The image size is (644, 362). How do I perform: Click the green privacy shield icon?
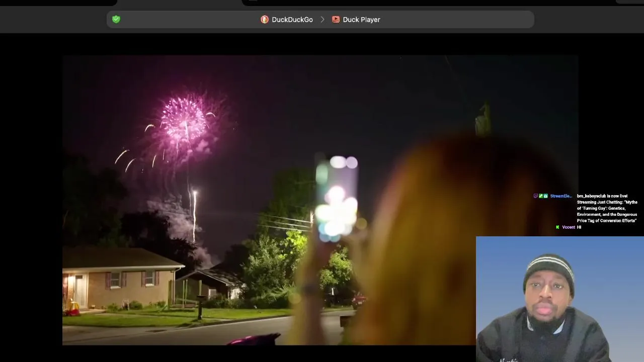point(116,19)
